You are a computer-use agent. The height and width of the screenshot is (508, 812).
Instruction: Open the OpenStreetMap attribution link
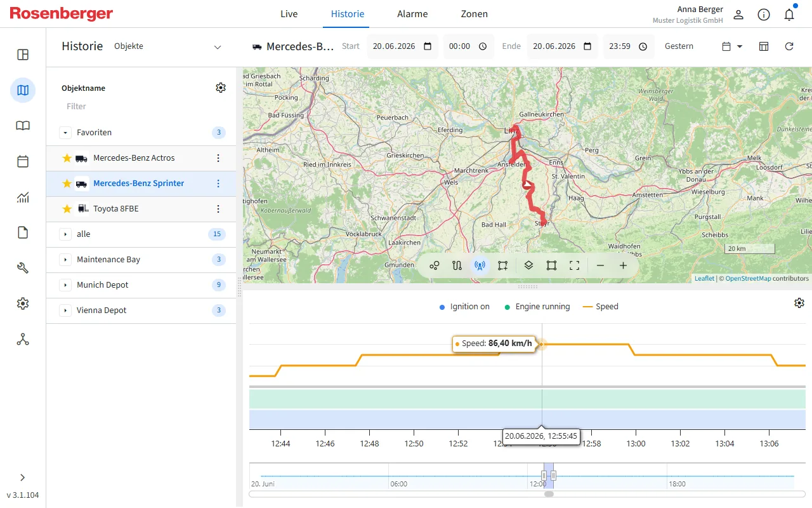[x=748, y=278]
